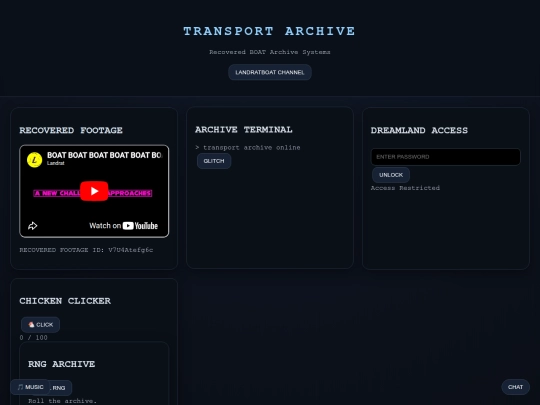Click the GLITCH button in Archive Terminal

pos(214,161)
